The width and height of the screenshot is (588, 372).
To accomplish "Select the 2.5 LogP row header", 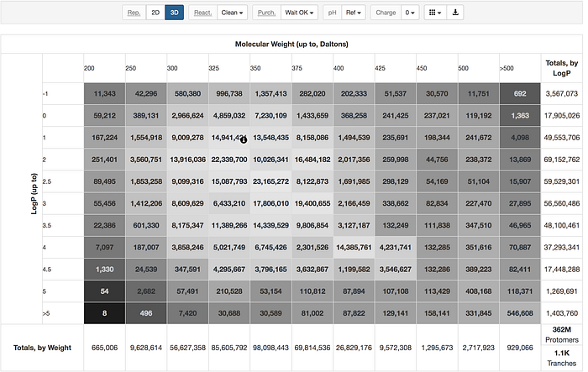I will click(x=63, y=181).
